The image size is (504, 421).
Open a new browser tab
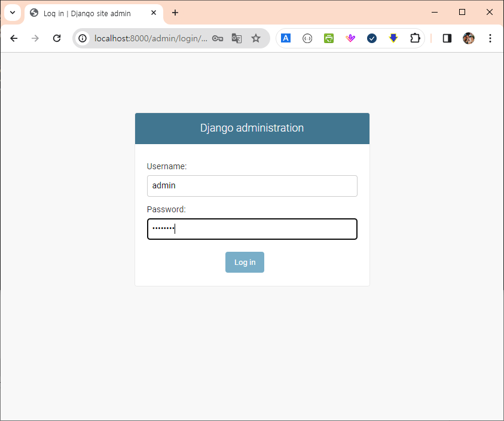175,13
